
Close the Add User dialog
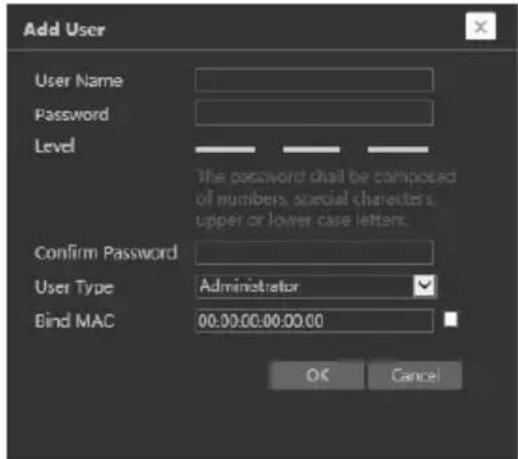[x=480, y=26]
